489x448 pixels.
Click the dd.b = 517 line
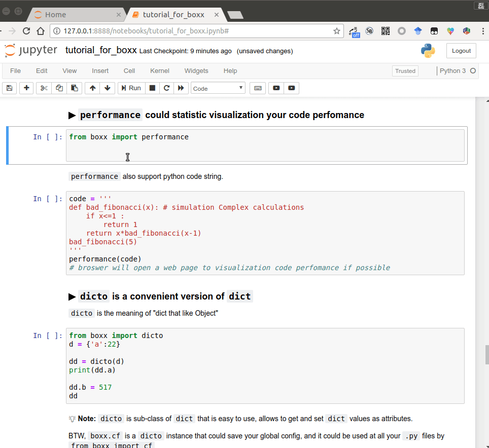pos(90,387)
